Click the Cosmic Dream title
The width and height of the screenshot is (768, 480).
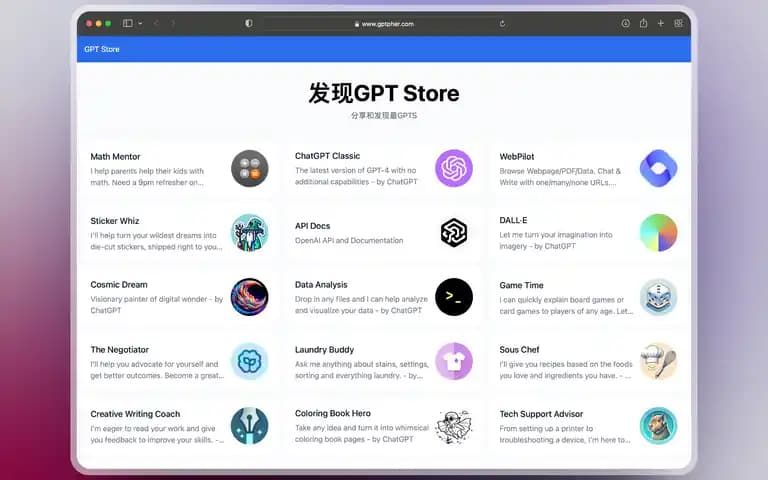coord(119,285)
